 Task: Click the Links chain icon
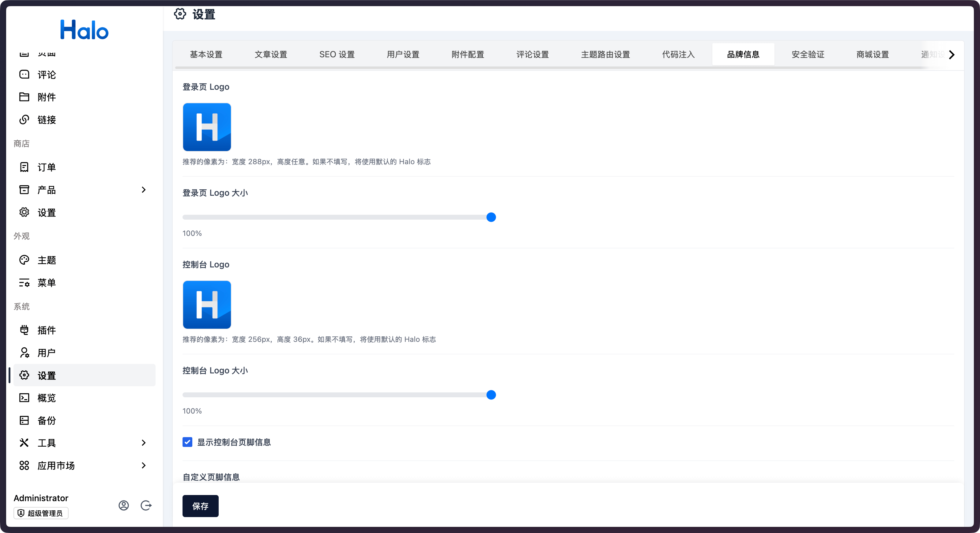[24, 120]
